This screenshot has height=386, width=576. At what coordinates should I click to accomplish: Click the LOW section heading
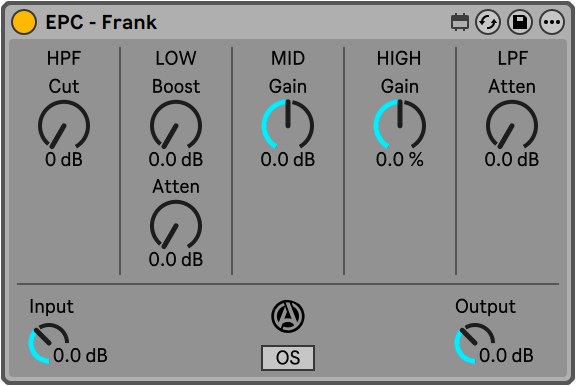176,58
